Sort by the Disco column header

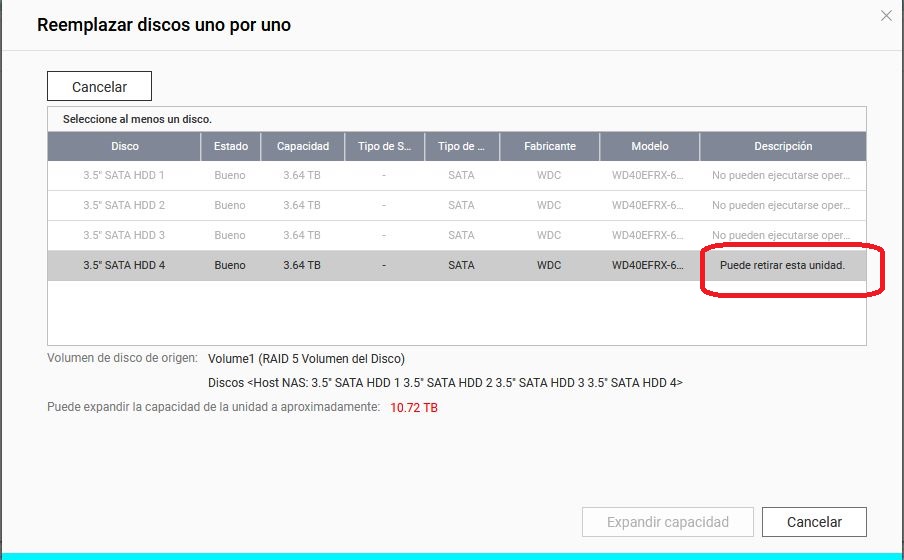(124, 146)
